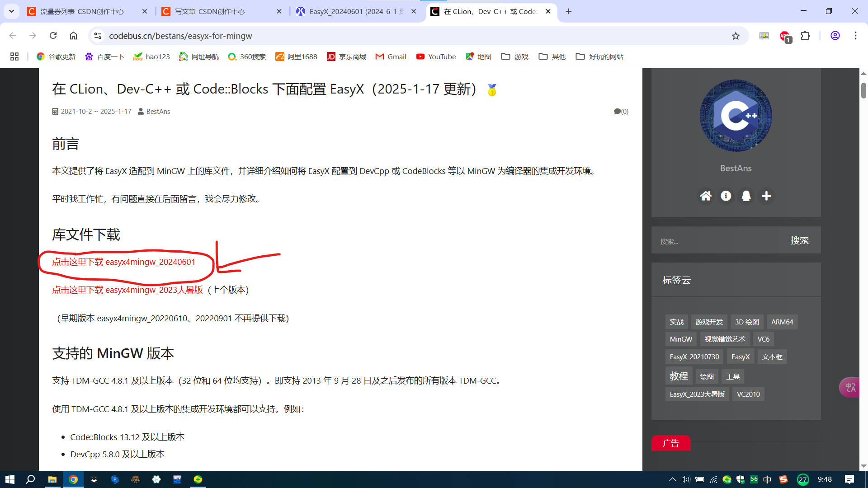The width and height of the screenshot is (868, 488).
Task: Open the BestAns home icon in sidebar
Action: click(x=706, y=196)
